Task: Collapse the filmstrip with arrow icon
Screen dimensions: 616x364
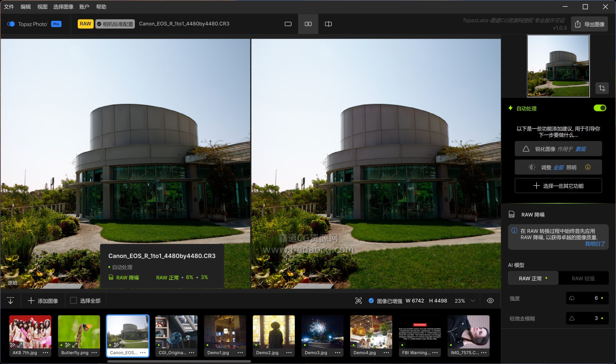Action: coord(11,300)
